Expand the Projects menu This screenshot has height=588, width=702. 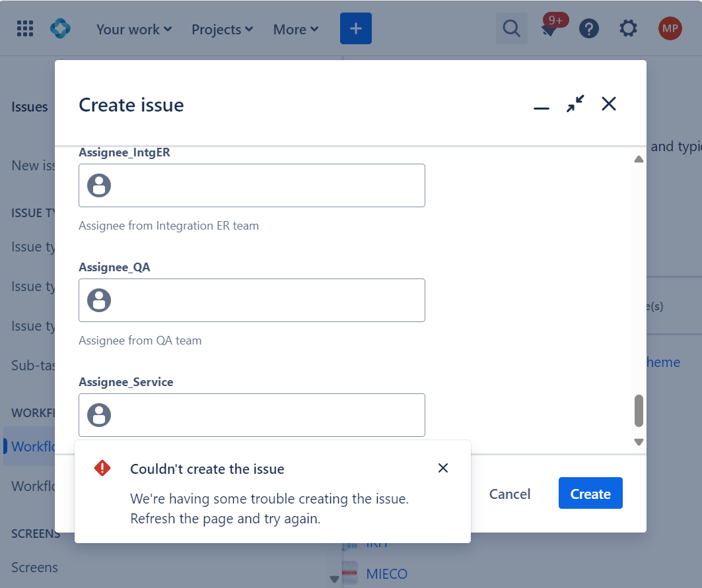pyautogui.click(x=223, y=30)
